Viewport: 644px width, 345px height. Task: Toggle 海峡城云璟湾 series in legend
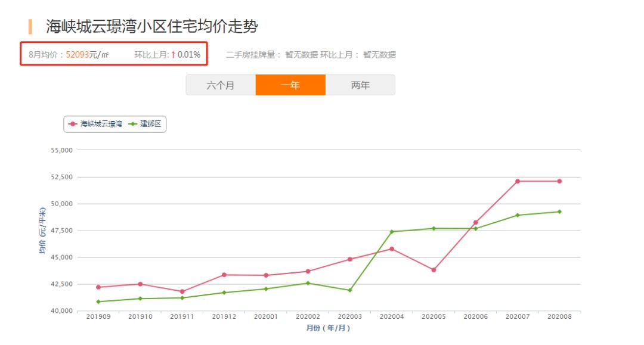(95, 124)
